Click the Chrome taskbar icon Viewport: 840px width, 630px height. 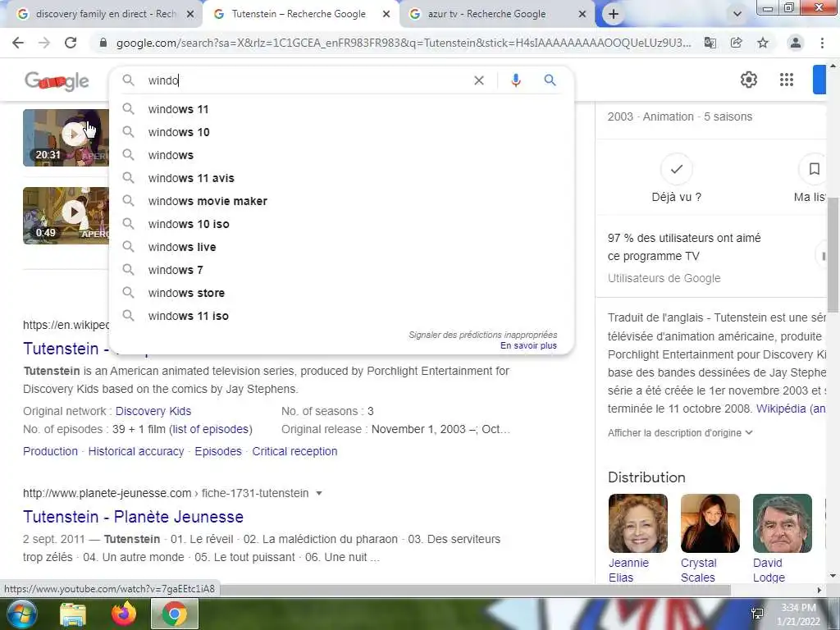[175, 614]
